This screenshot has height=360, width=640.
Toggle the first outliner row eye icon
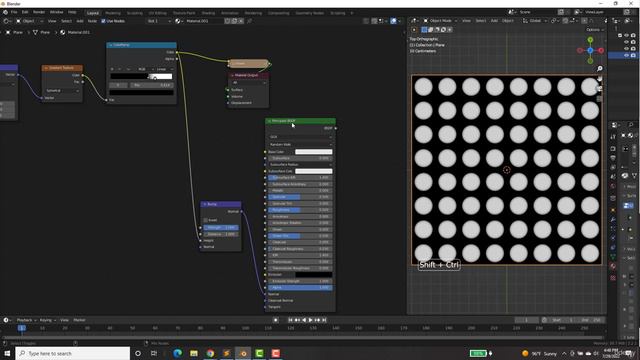pyautogui.click(x=626, y=36)
